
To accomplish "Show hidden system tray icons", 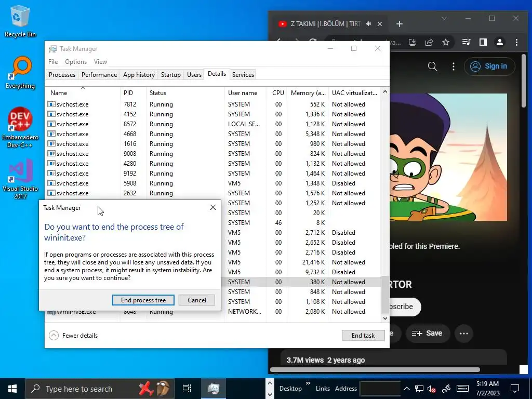I will [406, 389].
